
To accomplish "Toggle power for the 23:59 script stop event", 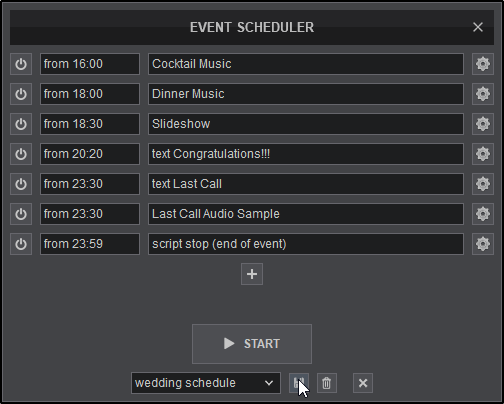I will [21, 244].
